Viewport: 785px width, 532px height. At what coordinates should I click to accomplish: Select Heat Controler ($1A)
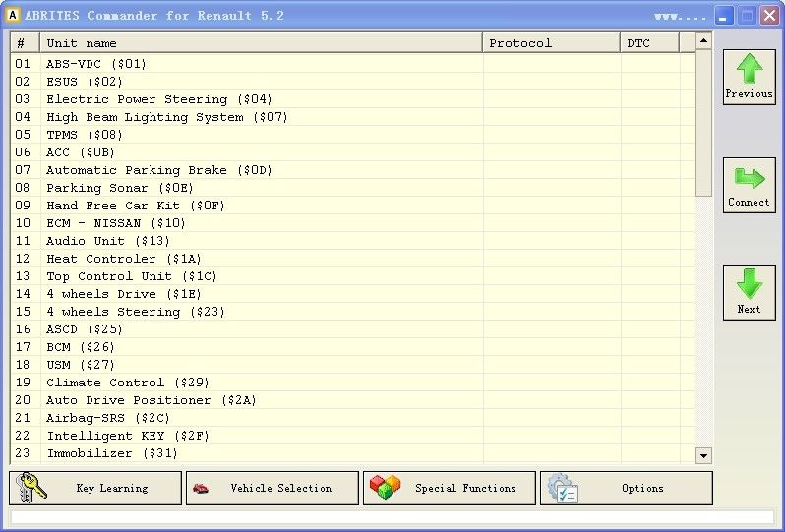tap(352, 259)
